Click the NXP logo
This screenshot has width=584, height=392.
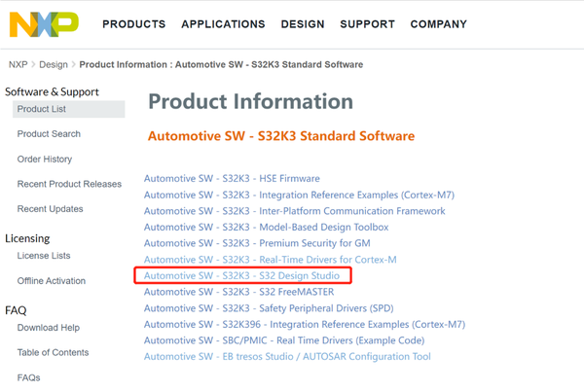(45, 23)
